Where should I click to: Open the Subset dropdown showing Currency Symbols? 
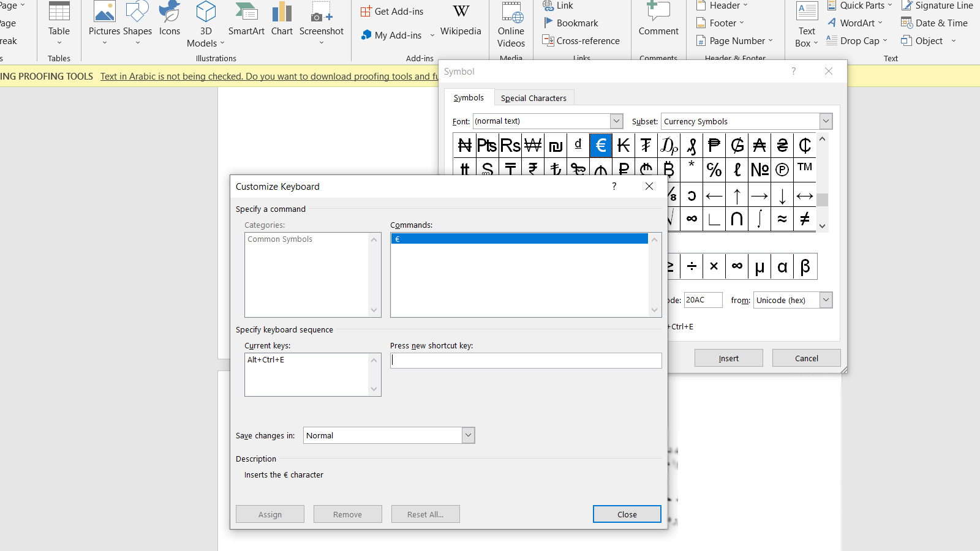tap(826, 121)
